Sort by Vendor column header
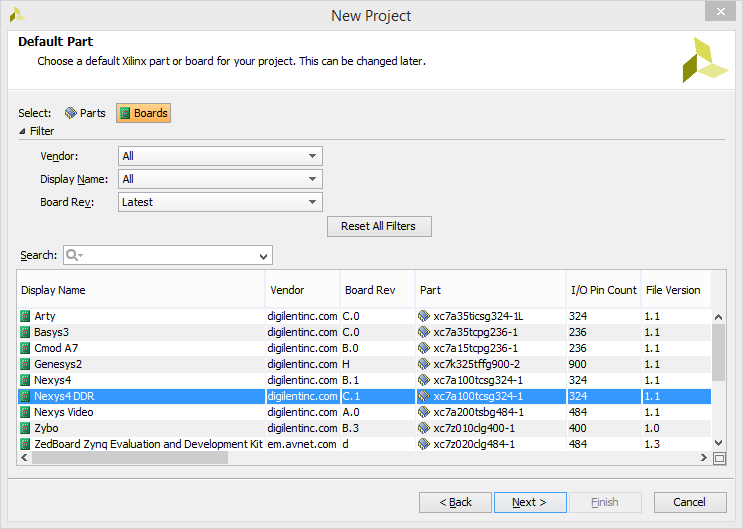The image size is (743, 529). (303, 290)
